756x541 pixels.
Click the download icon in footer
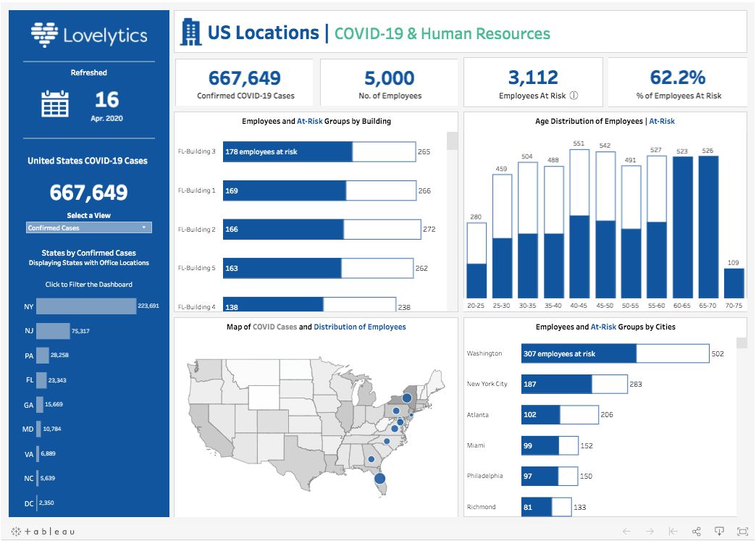click(x=719, y=532)
